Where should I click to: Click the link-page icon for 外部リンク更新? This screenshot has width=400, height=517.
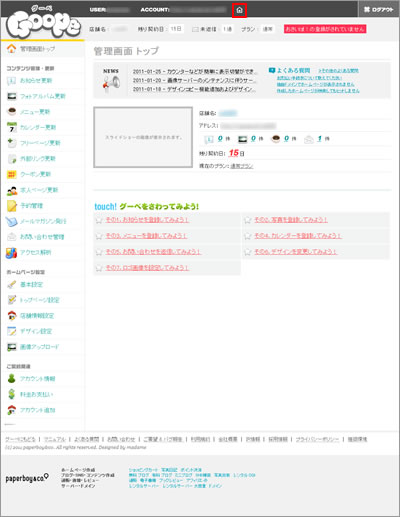[x=12, y=159]
